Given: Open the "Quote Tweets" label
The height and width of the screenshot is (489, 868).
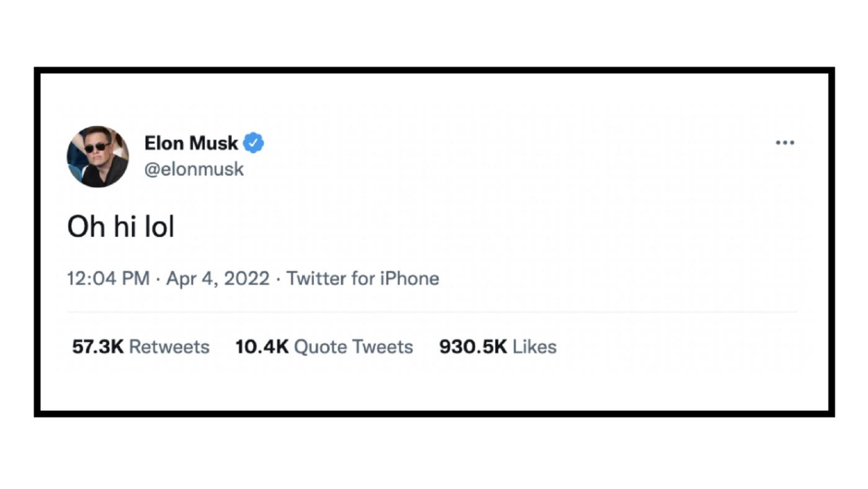Looking at the screenshot, I should (353, 346).
